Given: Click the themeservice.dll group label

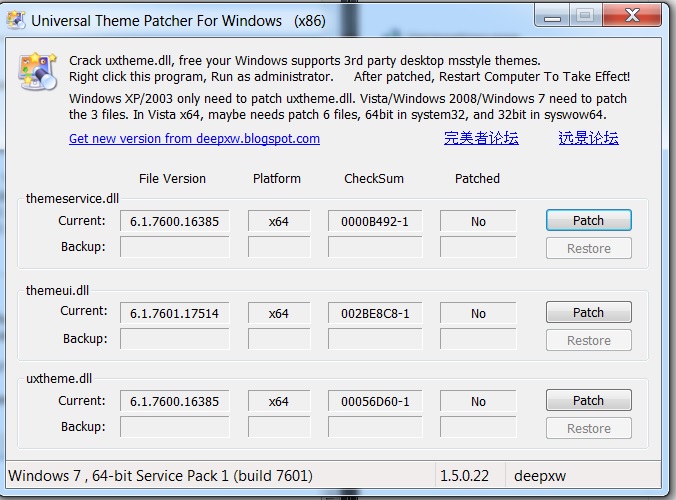Looking at the screenshot, I should click(72, 198).
